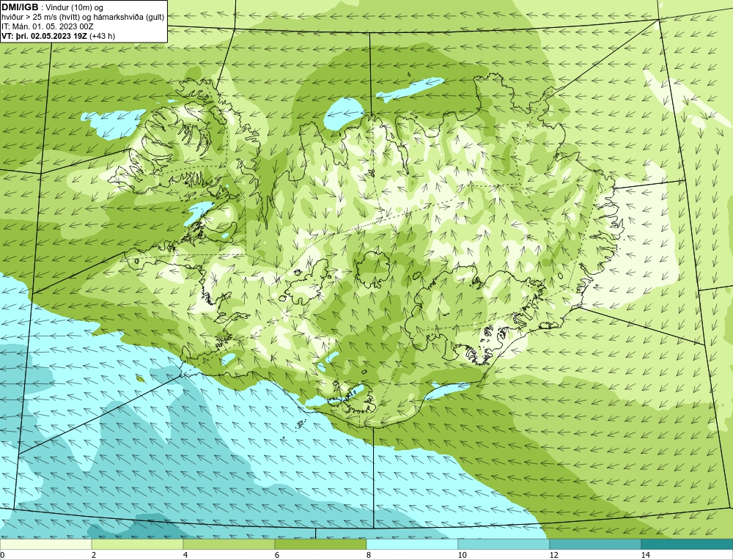Click the 0–2 m/s palest legend swatch
The image size is (733, 560).
pyautogui.click(x=45, y=544)
